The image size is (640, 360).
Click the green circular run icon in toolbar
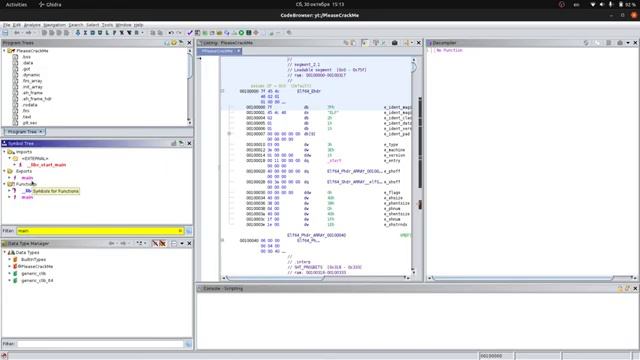[241, 33]
